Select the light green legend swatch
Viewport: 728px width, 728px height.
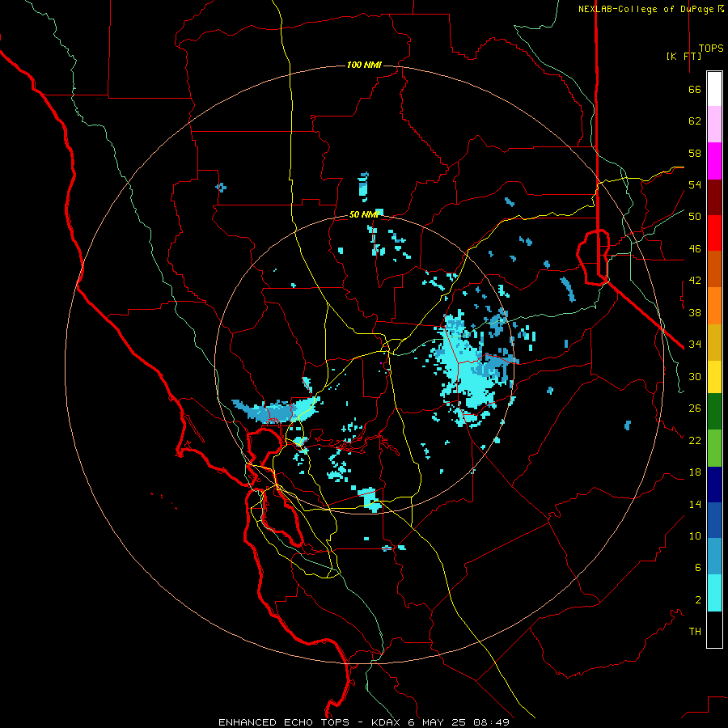point(714,448)
